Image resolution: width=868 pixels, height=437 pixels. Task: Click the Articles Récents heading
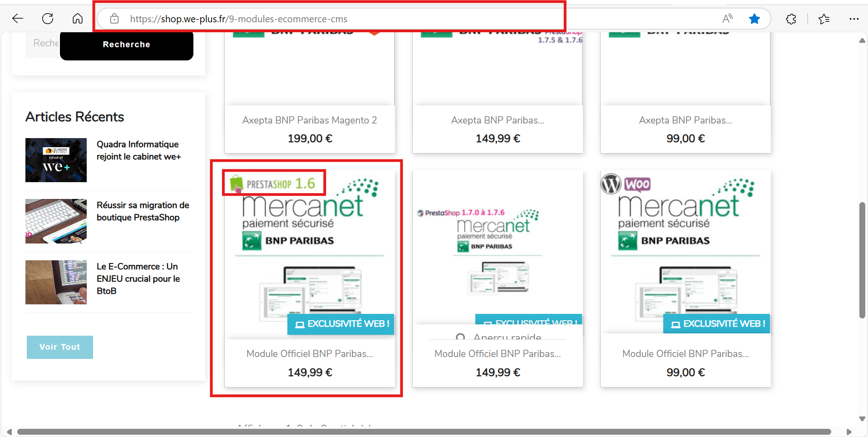(x=75, y=117)
